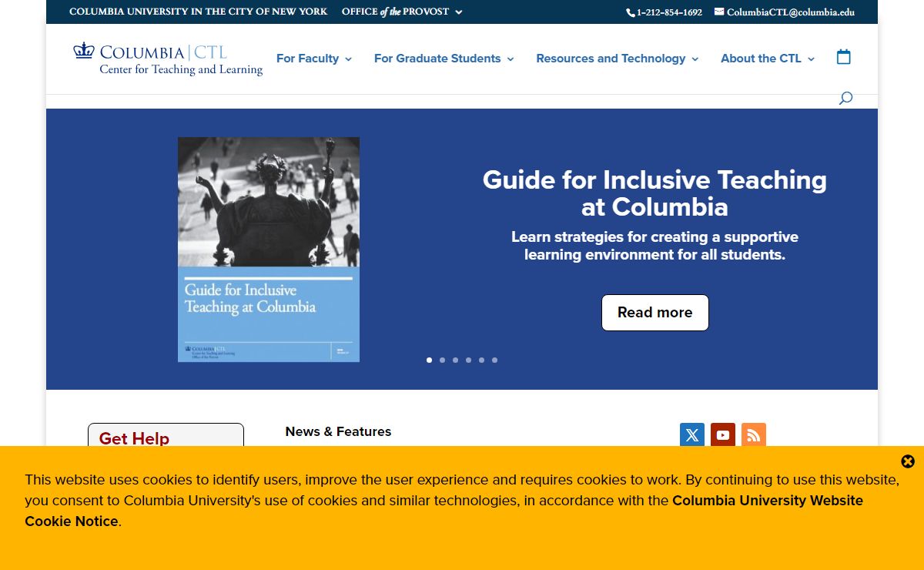The width and height of the screenshot is (924, 570).
Task: Click the Get Help box heading
Action: tap(134, 438)
